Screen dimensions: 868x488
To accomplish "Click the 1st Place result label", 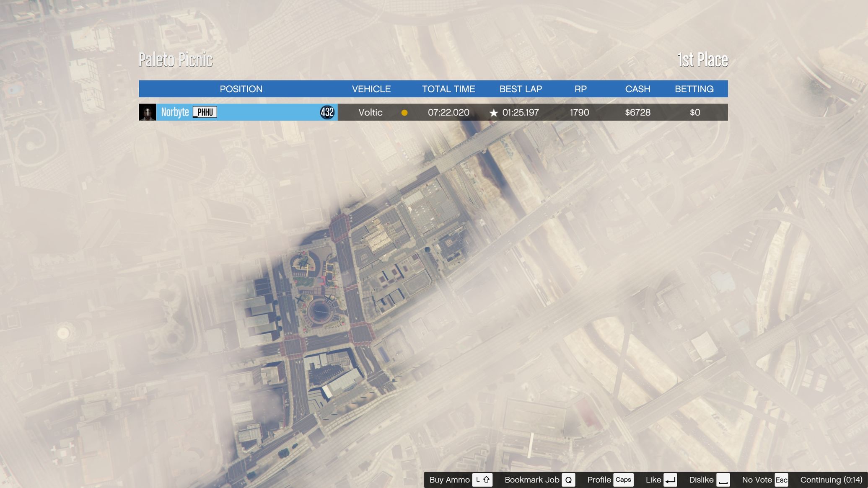I will [703, 60].
